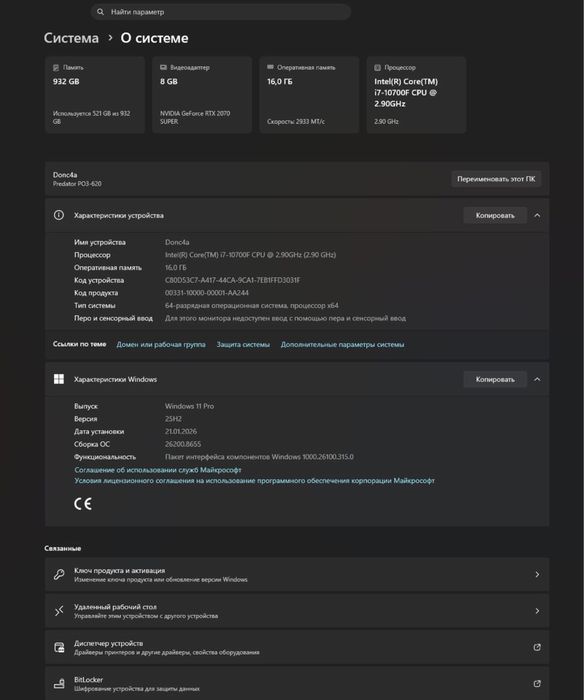The image size is (584, 700).
Task: Click "NVIDIA GeForce RTX 2070 SUPER" text
Action: tap(195, 117)
